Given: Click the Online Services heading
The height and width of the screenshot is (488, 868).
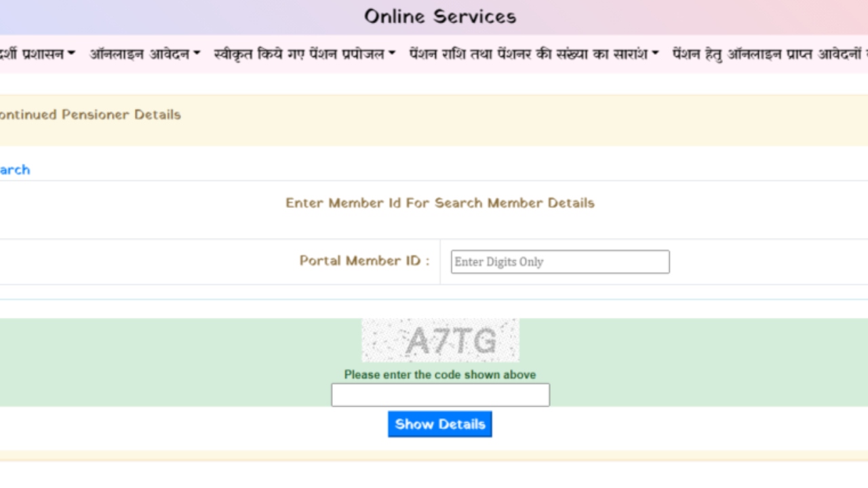Looking at the screenshot, I should [x=440, y=16].
